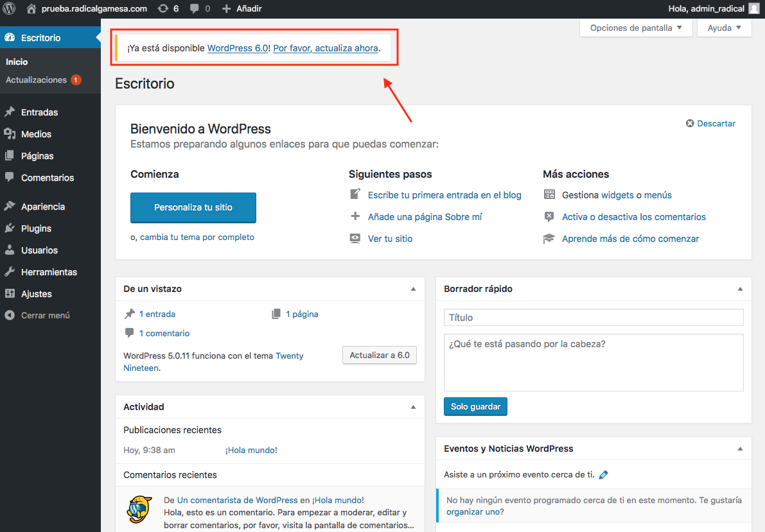Image resolution: width=765 pixels, height=532 pixels.
Task: Open admin_radical user avatar
Action: [x=754, y=8]
